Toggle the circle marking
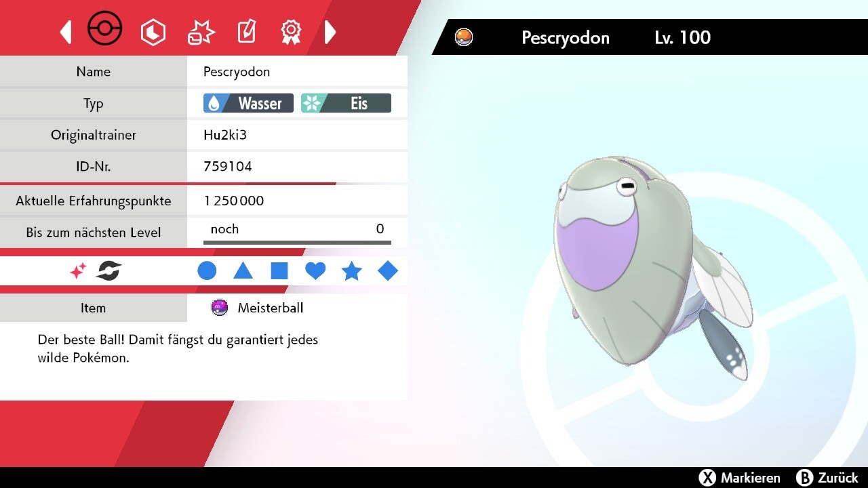Image resolution: width=868 pixels, height=488 pixels. pyautogui.click(x=207, y=271)
